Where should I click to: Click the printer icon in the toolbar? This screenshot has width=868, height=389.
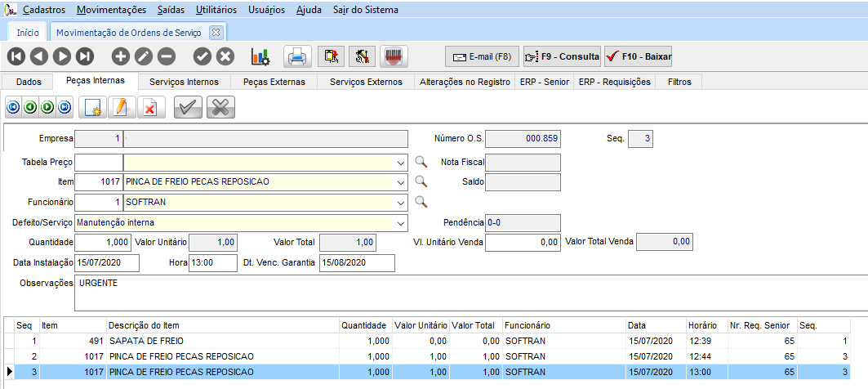pos(298,56)
